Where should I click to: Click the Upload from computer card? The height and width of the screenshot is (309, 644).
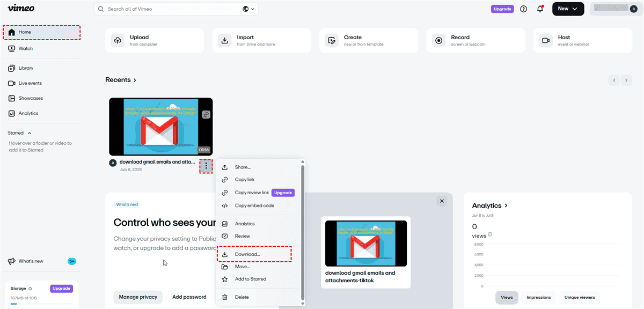coord(155,40)
